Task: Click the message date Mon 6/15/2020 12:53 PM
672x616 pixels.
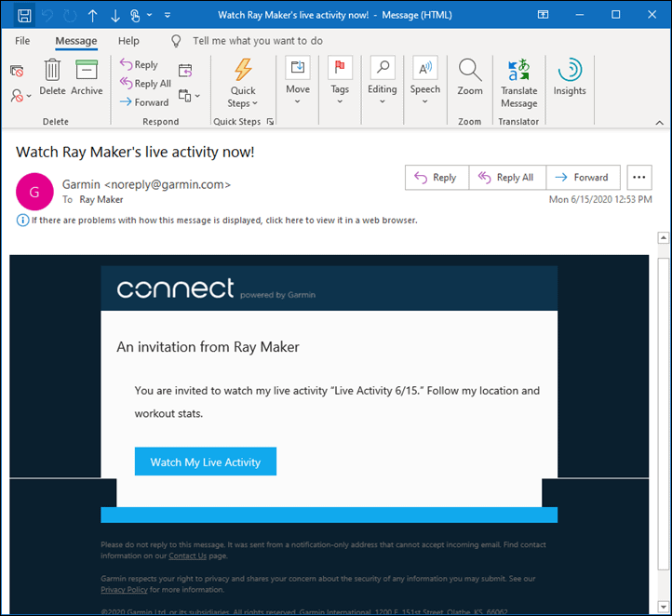Action: [600, 200]
